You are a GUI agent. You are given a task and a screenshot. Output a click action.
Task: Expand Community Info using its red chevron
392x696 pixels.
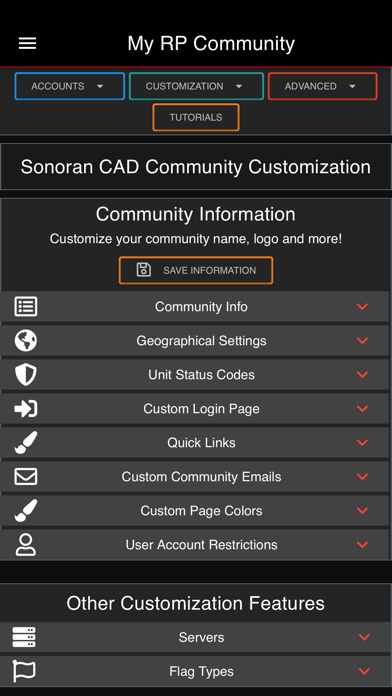pyautogui.click(x=363, y=307)
